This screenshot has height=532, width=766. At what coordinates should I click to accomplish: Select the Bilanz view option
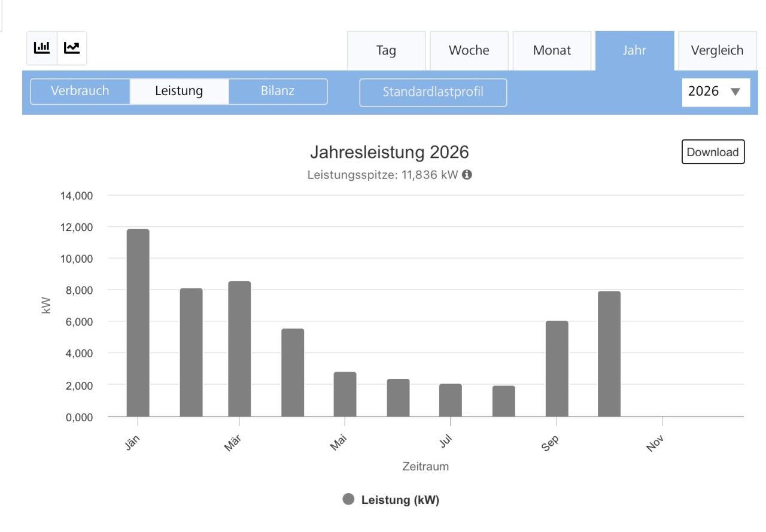click(278, 92)
